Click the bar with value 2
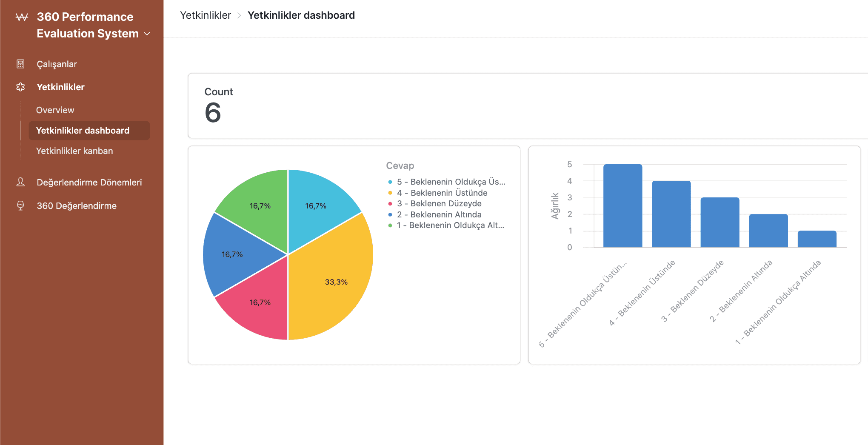 click(768, 231)
